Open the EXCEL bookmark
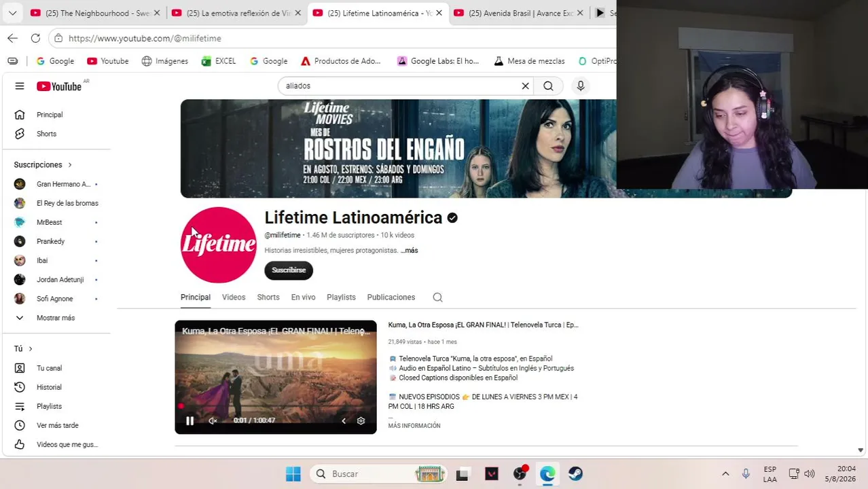The width and height of the screenshot is (868, 489). (x=219, y=61)
